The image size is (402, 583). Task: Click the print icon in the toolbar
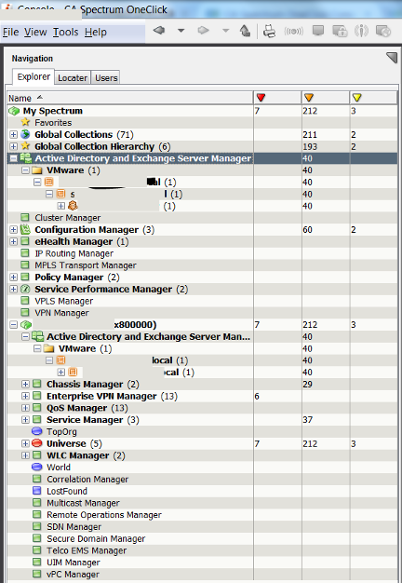point(269,31)
